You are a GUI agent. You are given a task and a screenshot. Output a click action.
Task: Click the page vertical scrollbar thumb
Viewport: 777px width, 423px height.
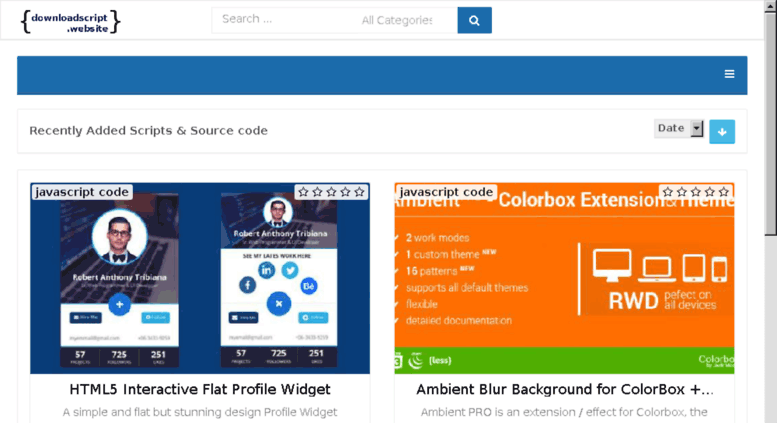point(770,122)
